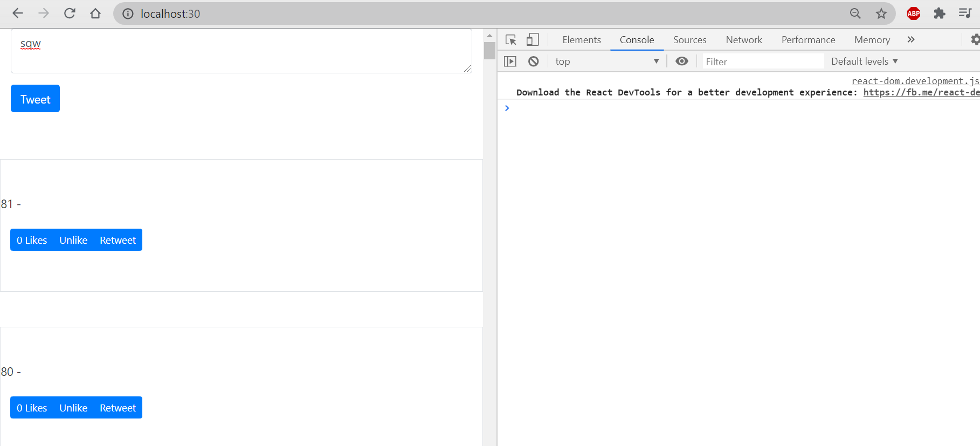Show the console sidebar
The height and width of the screenshot is (446, 980).
point(510,61)
